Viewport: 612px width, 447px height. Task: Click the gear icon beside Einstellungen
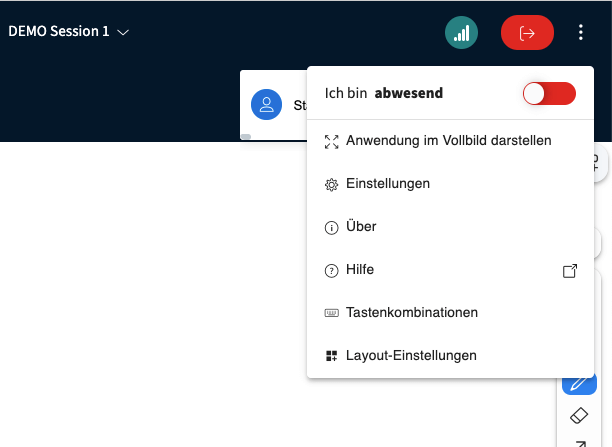332,185
